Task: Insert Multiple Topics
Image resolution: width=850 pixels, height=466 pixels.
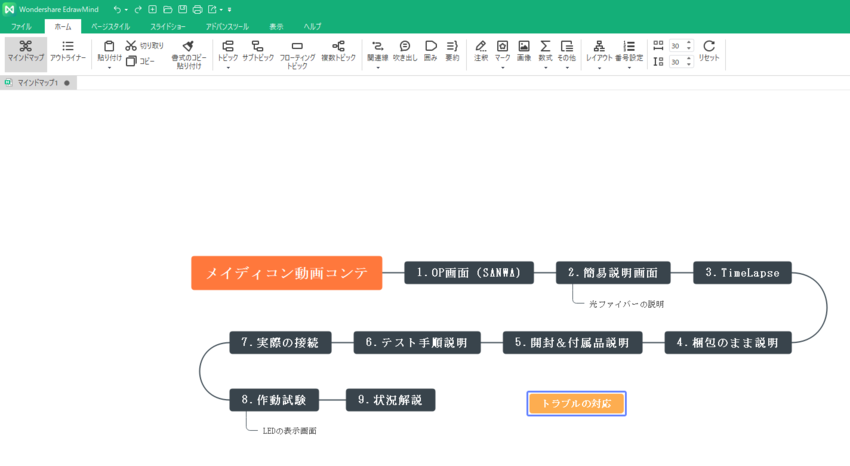Action: tap(338, 50)
